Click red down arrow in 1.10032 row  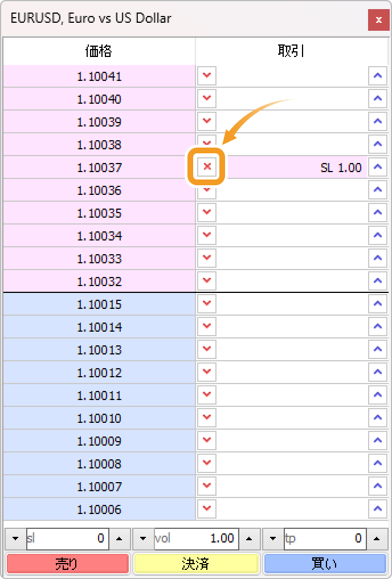(x=207, y=281)
